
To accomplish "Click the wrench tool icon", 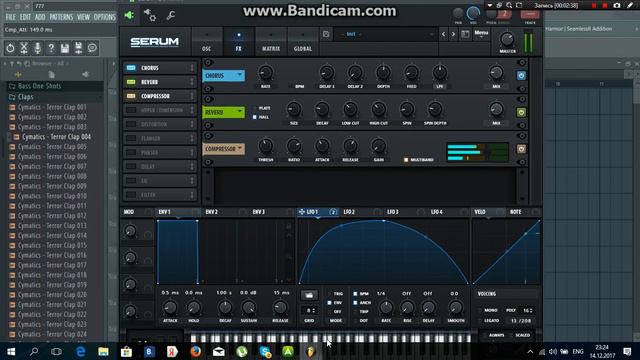I will coord(171,16).
